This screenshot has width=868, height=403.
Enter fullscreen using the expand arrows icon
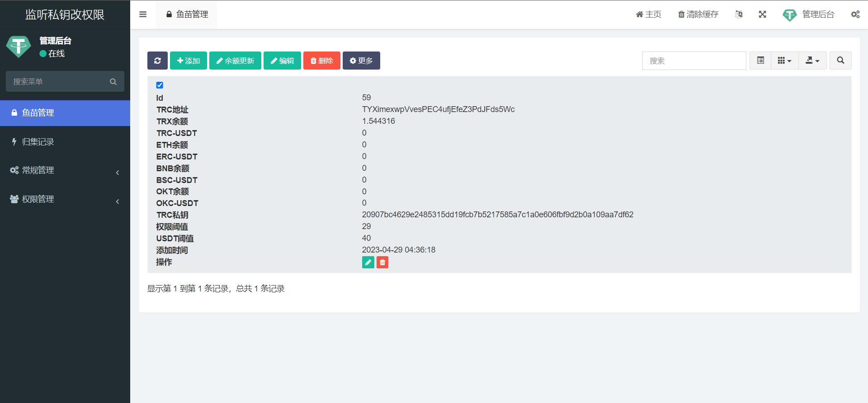point(762,14)
